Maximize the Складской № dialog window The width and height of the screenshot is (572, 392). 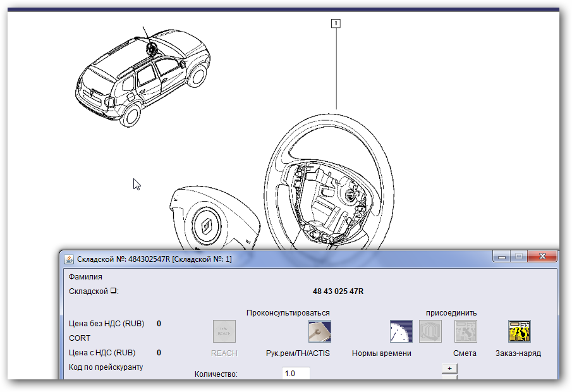coord(519,257)
